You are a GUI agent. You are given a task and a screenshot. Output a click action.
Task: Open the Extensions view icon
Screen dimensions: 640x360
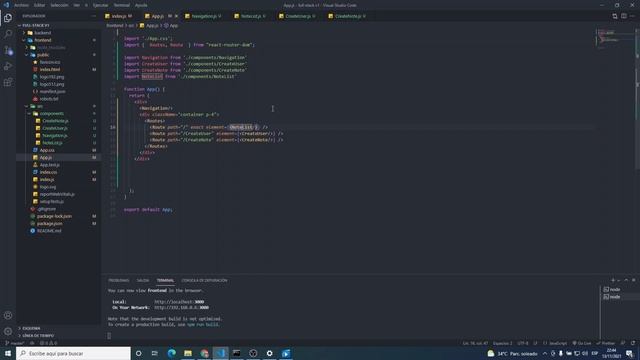pos(8,82)
